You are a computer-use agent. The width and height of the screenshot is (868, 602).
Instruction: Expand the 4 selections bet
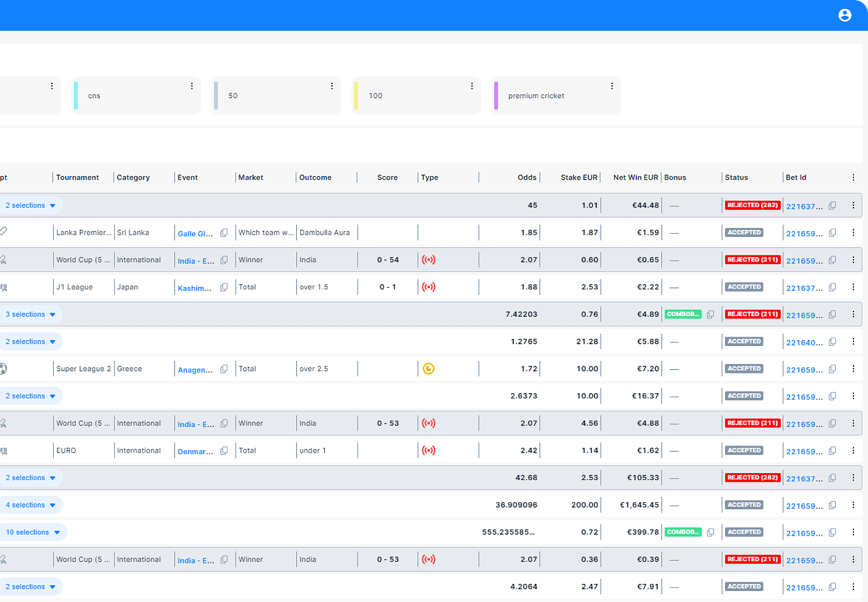point(30,505)
